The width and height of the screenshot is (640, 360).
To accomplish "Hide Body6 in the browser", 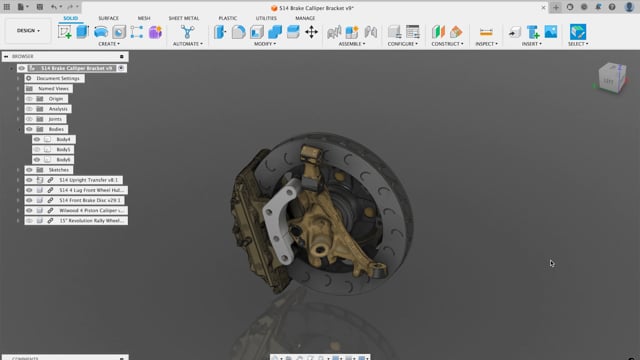I will [37, 160].
